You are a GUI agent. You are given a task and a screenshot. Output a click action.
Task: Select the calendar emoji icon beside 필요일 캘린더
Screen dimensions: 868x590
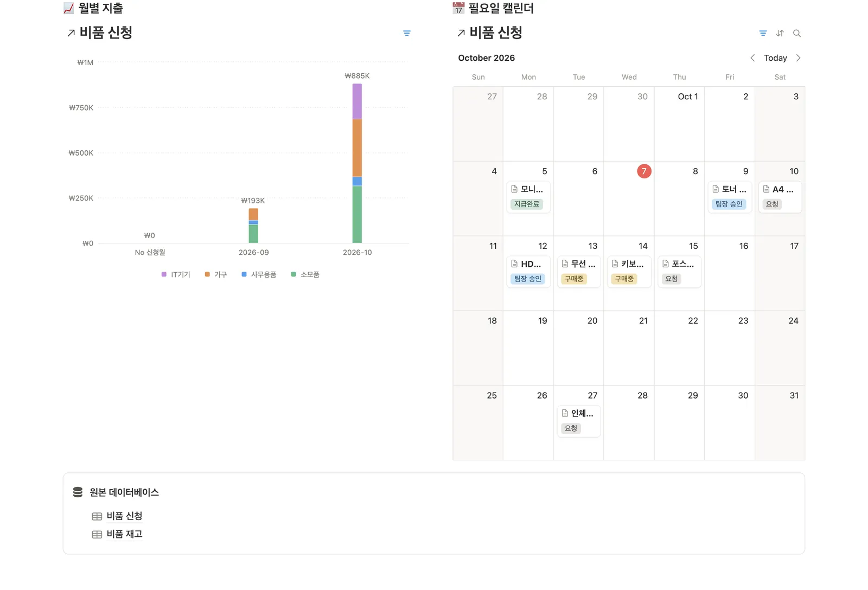click(458, 8)
